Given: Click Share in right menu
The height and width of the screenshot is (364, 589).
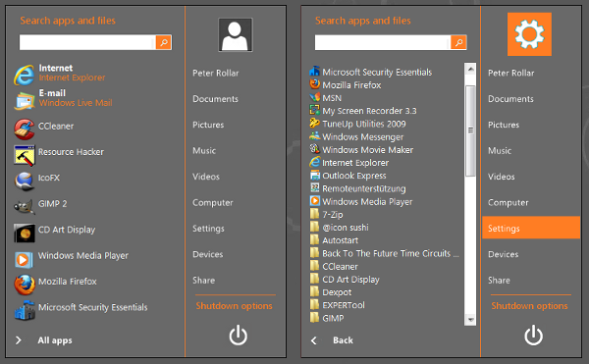Looking at the screenshot, I should pos(499,281).
